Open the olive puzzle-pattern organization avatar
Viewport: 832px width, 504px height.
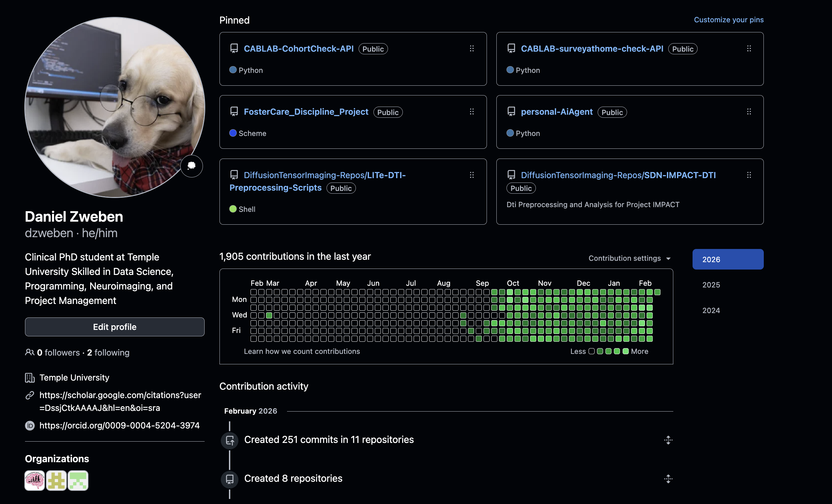coord(56,480)
